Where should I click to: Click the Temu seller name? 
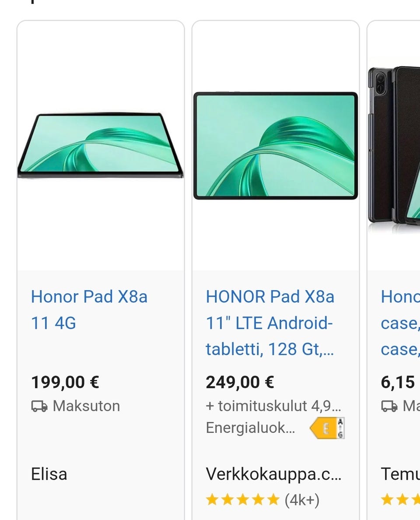click(x=400, y=474)
